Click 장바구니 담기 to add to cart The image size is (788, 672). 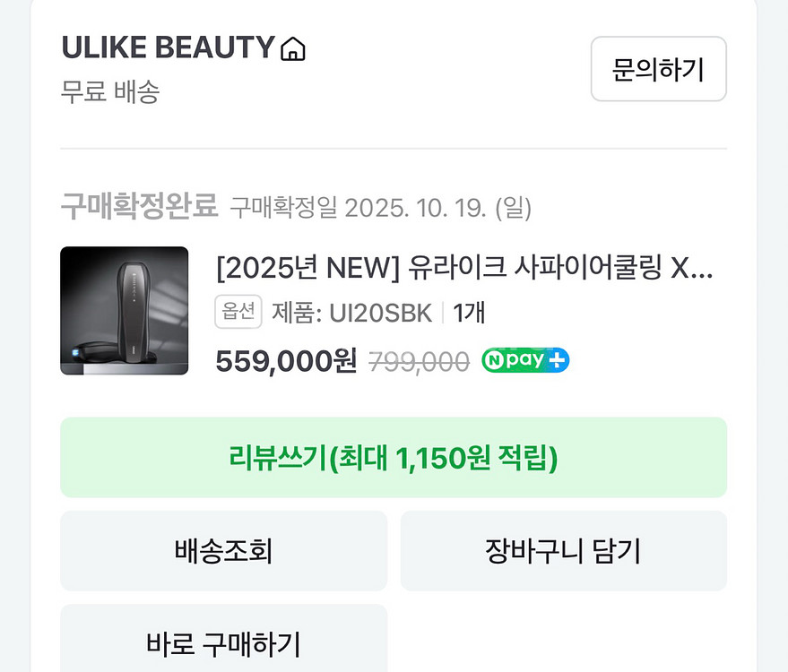click(x=563, y=551)
